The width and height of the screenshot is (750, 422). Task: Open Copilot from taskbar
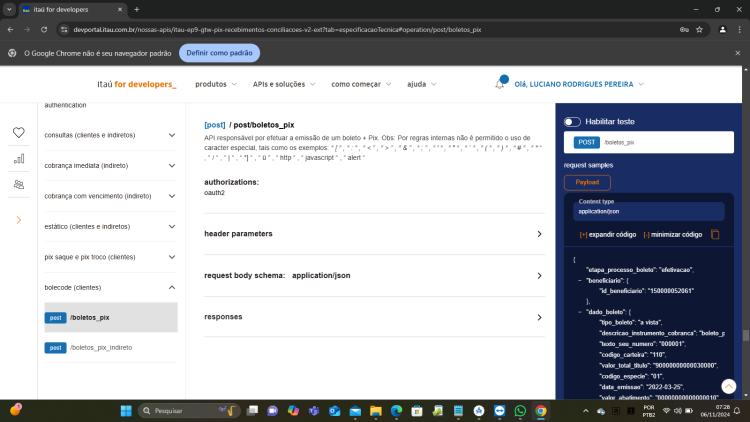point(293,411)
